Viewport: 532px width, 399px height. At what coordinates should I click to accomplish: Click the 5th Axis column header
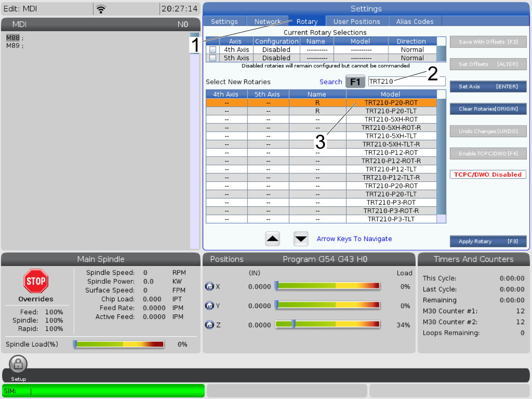coord(267,94)
